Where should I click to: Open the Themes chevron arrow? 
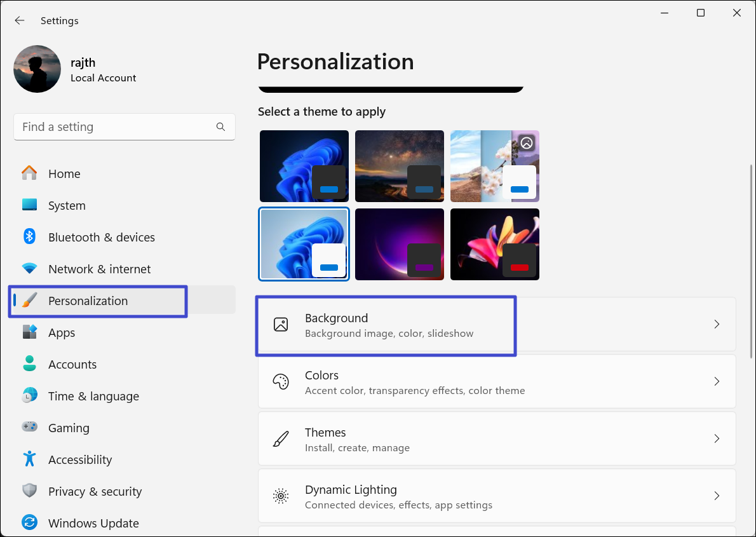point(717,438)
